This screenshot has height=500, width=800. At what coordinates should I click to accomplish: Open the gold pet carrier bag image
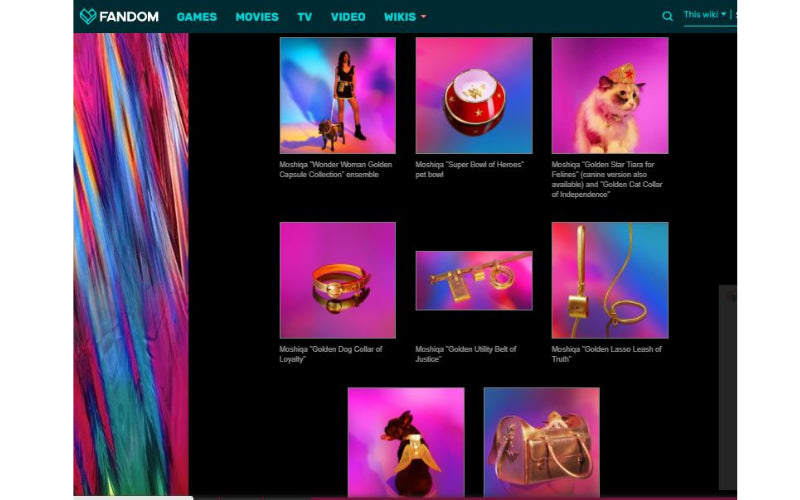pos(541,441)
